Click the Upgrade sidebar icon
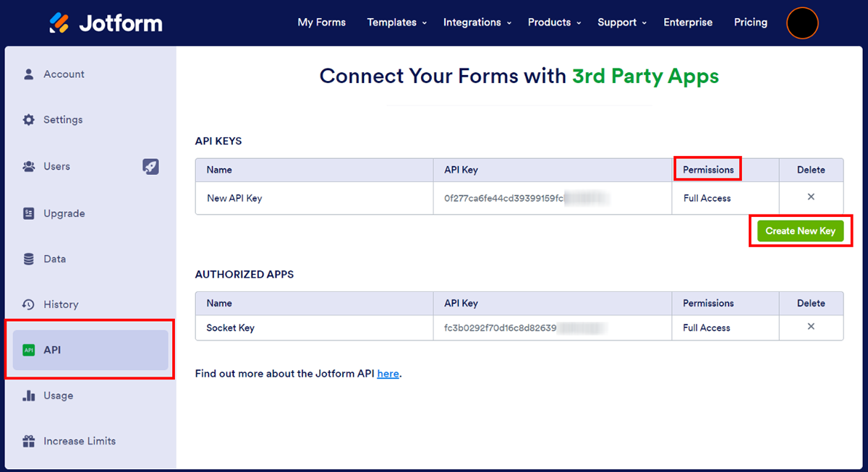Image resolution: width=868 pixels, height=472 pixels. [29, 214]
